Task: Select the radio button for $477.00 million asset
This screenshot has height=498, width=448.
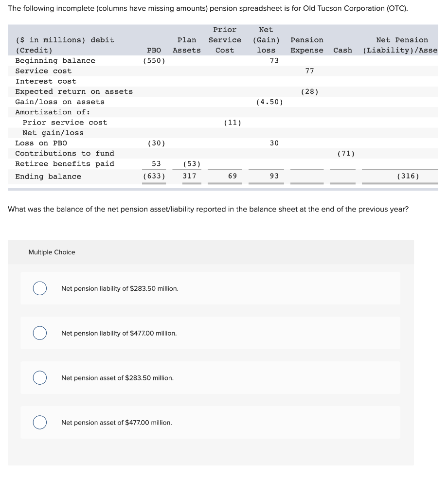Action: point(39,422)
